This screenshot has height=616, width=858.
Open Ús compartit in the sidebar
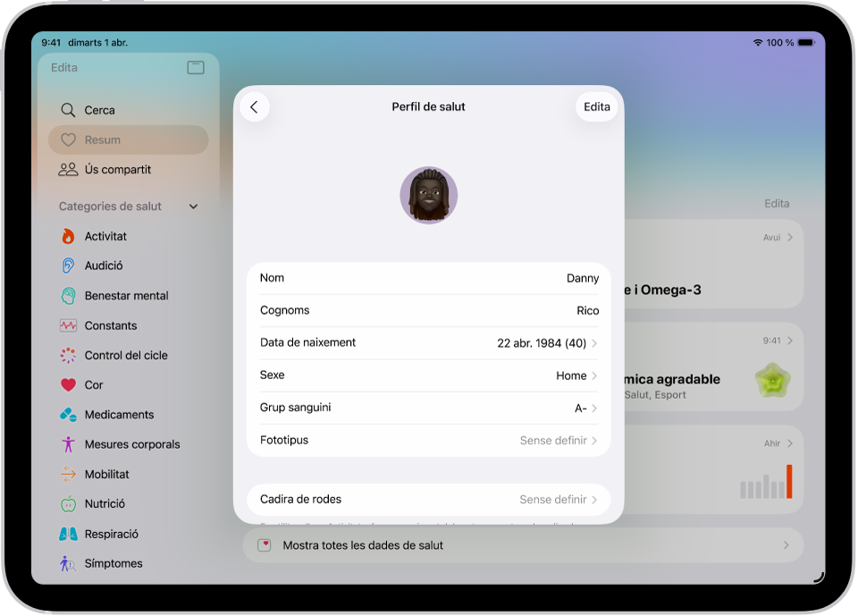[x=129, y=169]
